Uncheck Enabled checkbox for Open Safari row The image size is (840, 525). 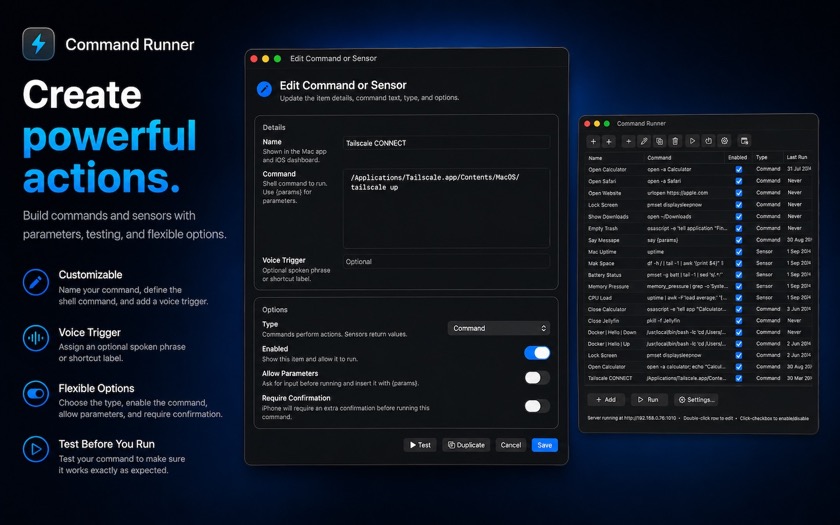[739, 181]
